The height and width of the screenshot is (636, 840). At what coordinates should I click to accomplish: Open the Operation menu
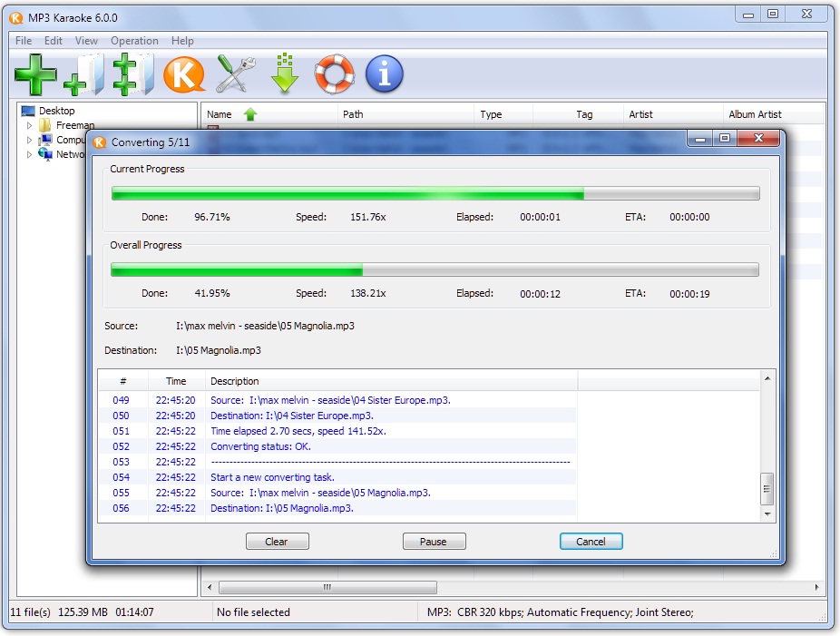click(x=134, y=41)
